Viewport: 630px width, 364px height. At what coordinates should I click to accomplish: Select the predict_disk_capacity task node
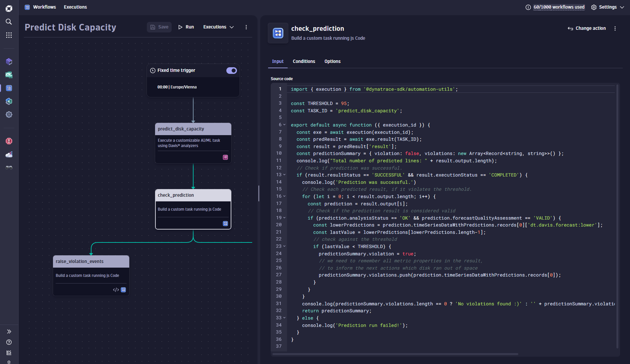[x=193, y=143]
